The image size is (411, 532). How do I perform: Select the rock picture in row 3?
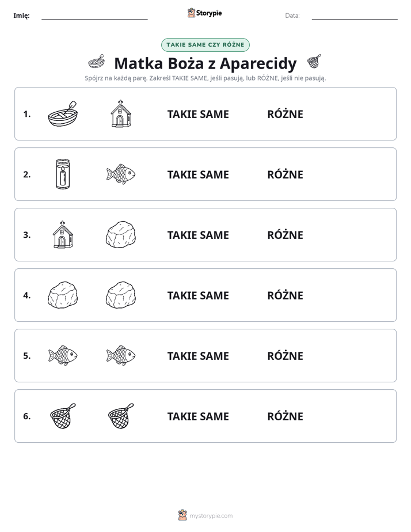(x=121, y=234)
